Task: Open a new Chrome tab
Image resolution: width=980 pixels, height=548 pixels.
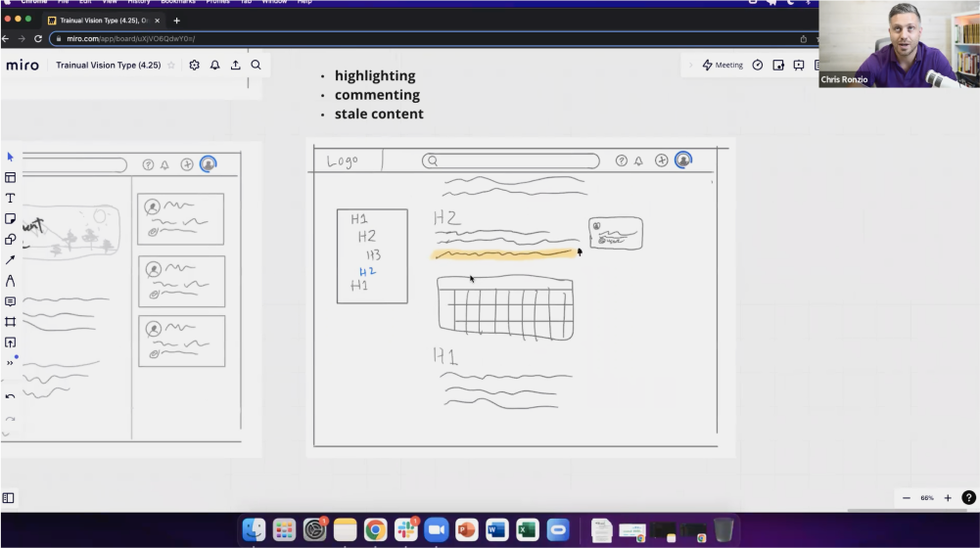Action: tap(177, 21)
